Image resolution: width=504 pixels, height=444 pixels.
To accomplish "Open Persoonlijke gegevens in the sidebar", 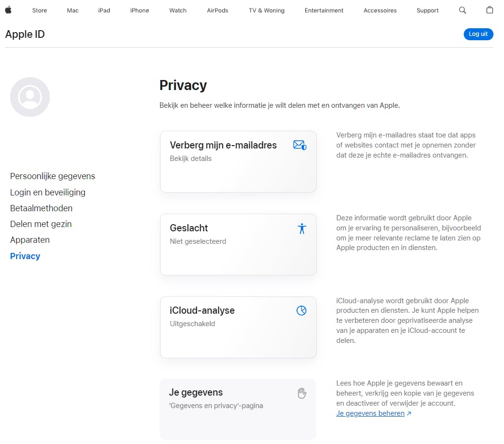I will coord(53,176).
